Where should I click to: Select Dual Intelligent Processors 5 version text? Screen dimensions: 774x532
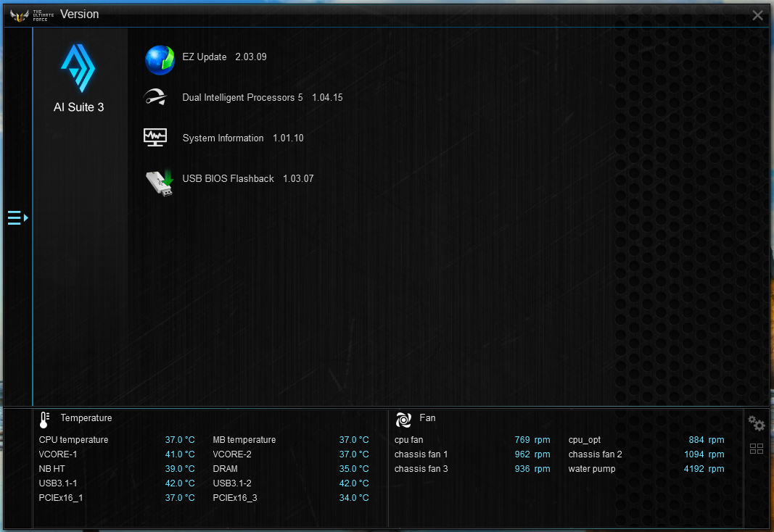point(262,97)
